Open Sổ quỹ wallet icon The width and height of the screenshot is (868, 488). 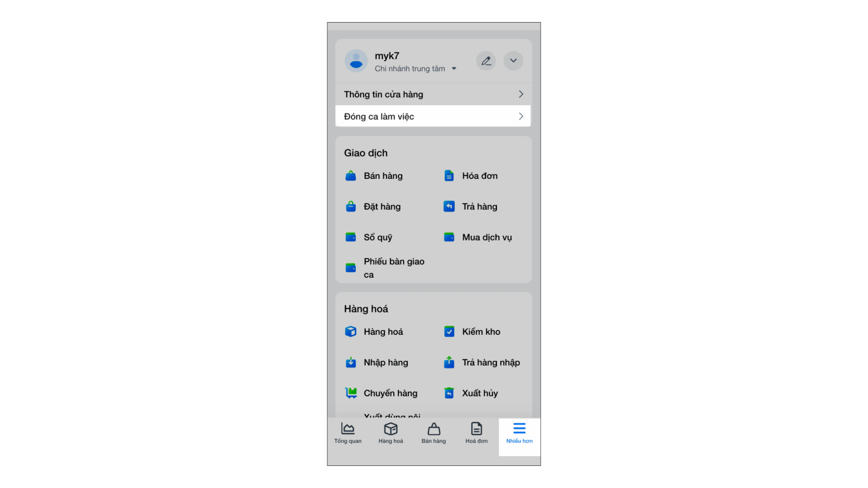[x=350, y=237]
